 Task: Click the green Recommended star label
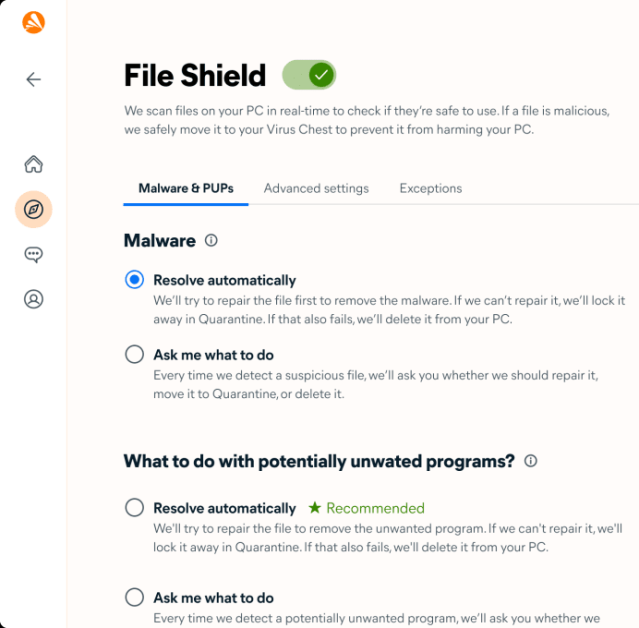(367, 508)
